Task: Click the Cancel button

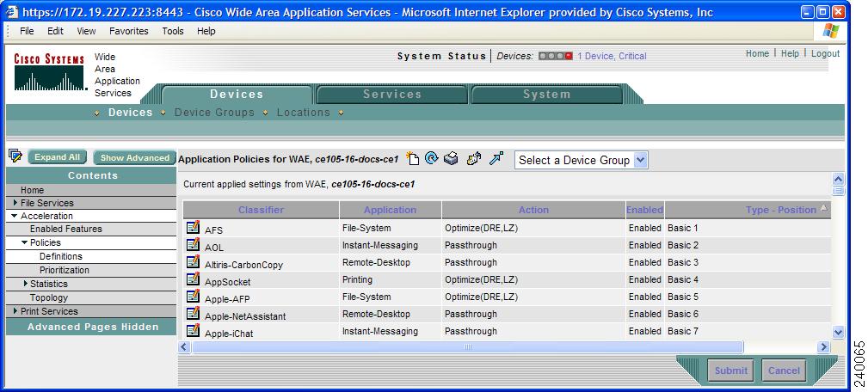Action: click(x=784, y=371)
